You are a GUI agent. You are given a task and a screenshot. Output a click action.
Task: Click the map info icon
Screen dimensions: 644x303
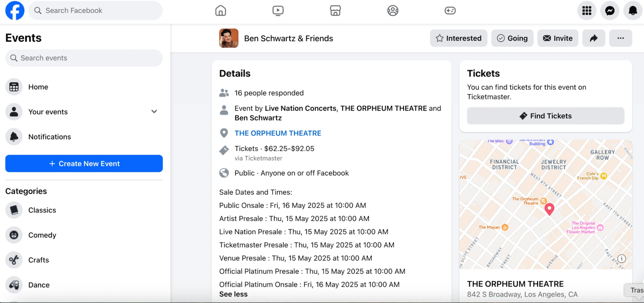click(x=622, y=259)
